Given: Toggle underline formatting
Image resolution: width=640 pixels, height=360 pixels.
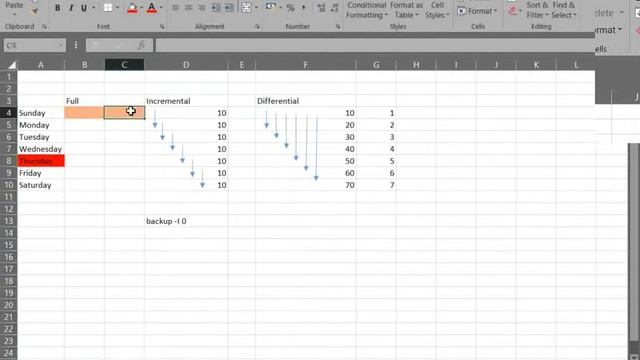Looking at the screenshot, I should tap(84, 8).
